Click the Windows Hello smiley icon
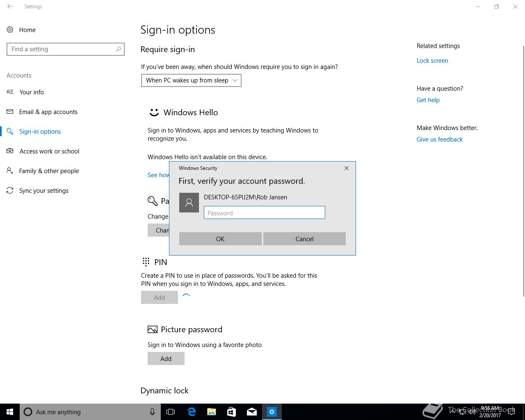 (x=154, y=112)
